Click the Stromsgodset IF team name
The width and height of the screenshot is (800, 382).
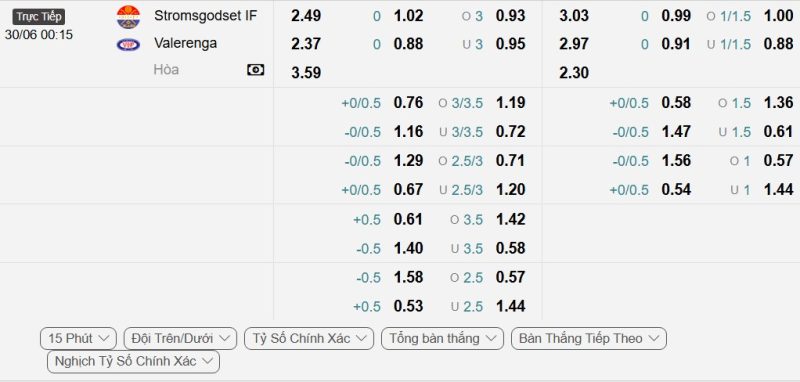[206, 16]
